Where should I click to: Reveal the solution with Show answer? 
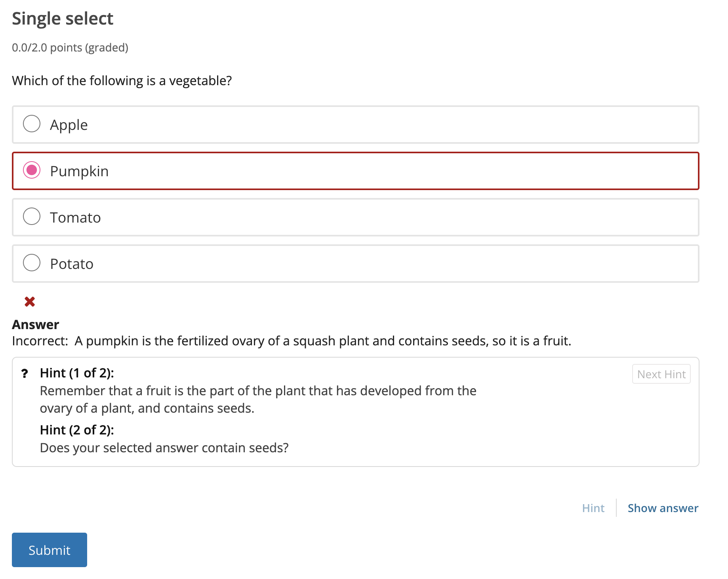point(663,508)
